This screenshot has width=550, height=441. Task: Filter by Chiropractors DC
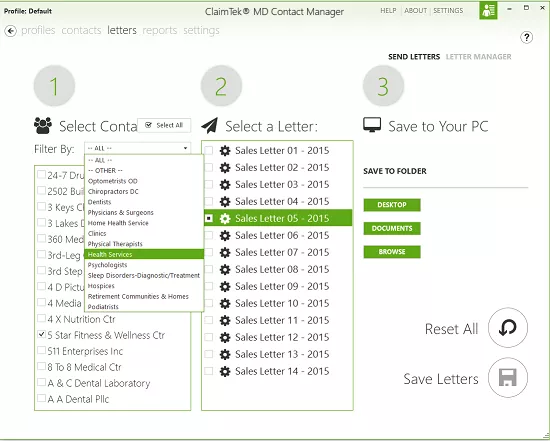(144, 192)
